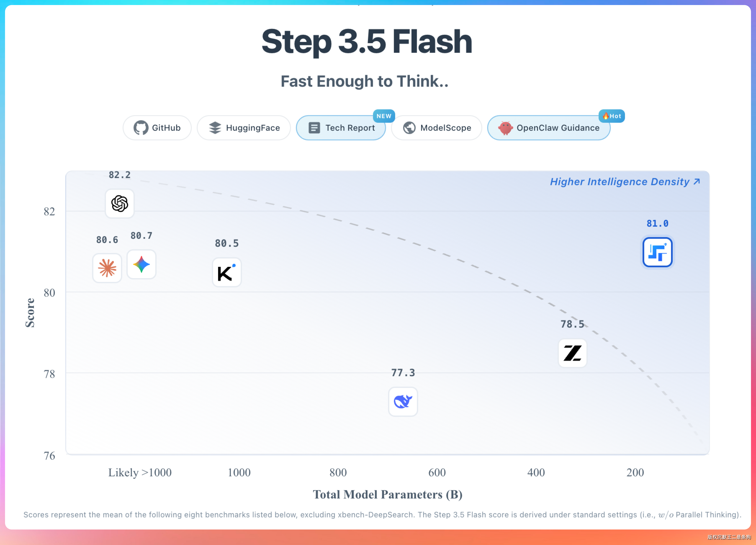Click the HuggingFace stack icon

(215, 128)
